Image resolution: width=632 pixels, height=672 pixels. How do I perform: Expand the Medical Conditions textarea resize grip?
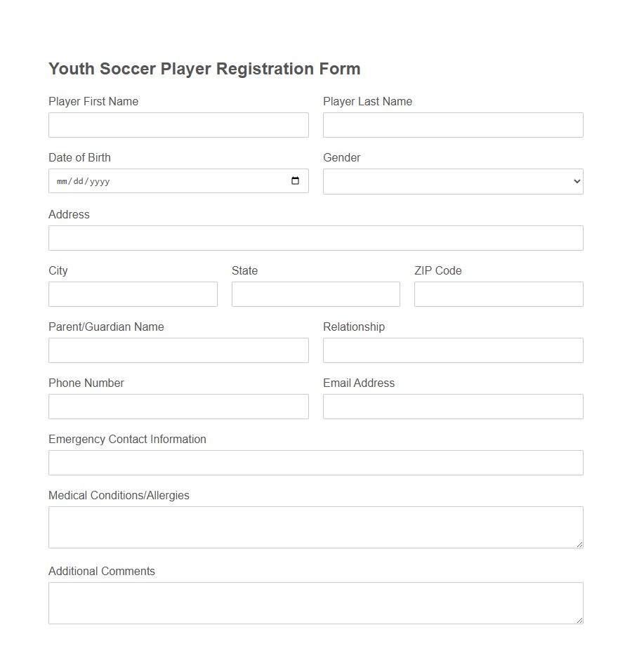click(x=580, y=545)
